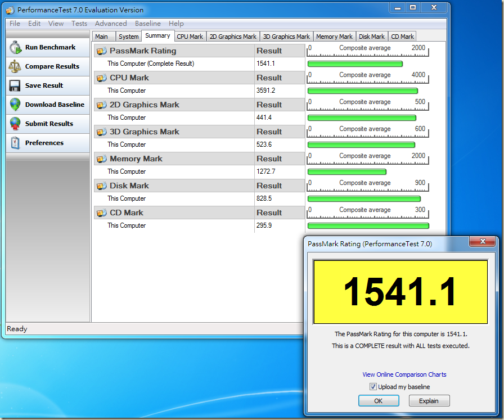Open the View Online Comparison Charts link
The height and width of the screenshot is (420, 504).
[404, 374]
